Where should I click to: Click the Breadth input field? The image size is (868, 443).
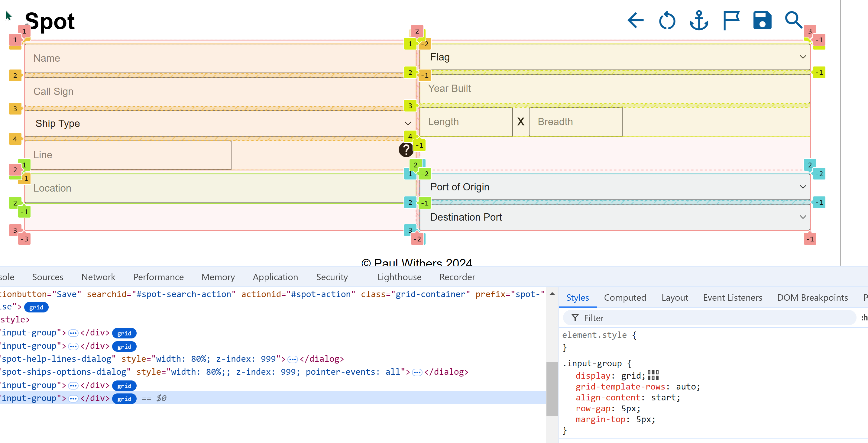[x=575, y=122]
